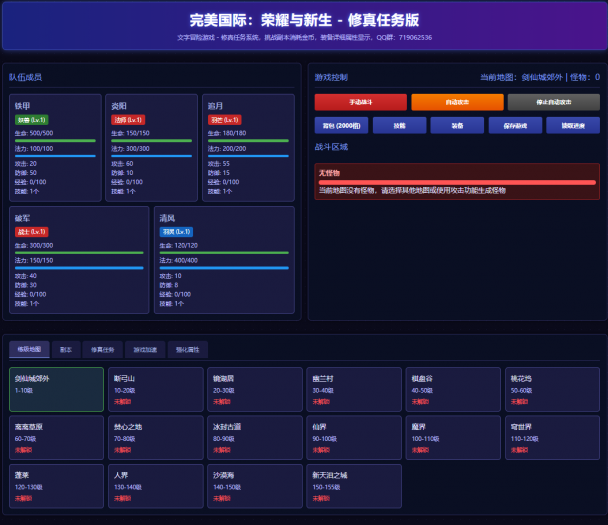
Task: Select the locked 幽兰村 map
Action: (353, 389)
